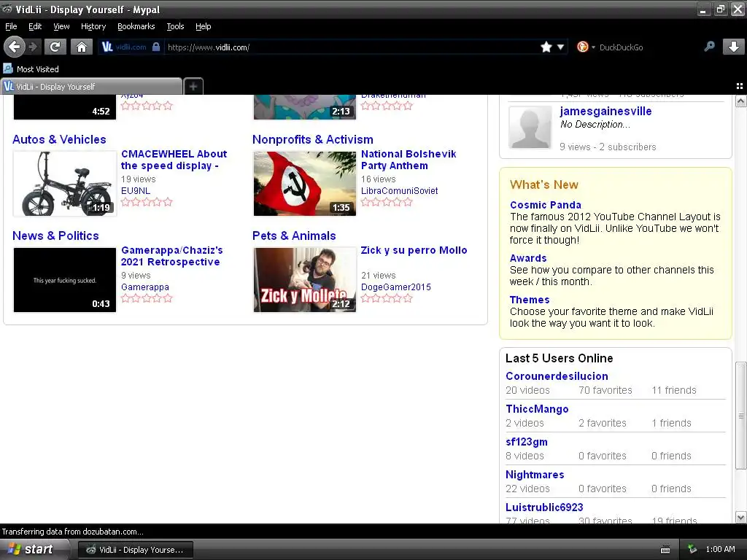Open a new tab with plus button

(x=193, y=86)
